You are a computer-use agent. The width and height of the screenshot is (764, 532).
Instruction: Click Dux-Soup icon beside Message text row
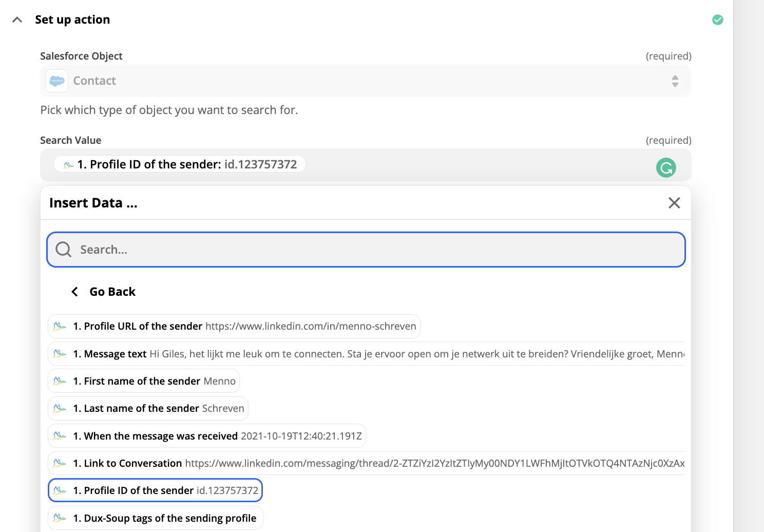click(60, 354)
